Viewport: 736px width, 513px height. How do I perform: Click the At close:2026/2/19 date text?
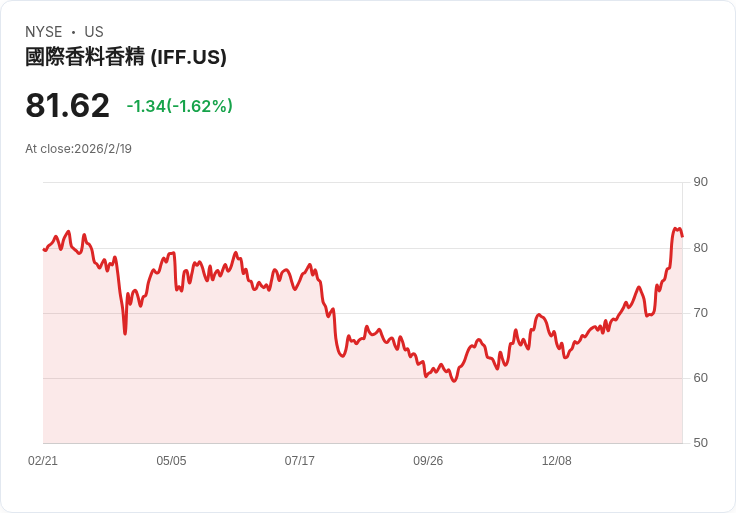[78, 149]
